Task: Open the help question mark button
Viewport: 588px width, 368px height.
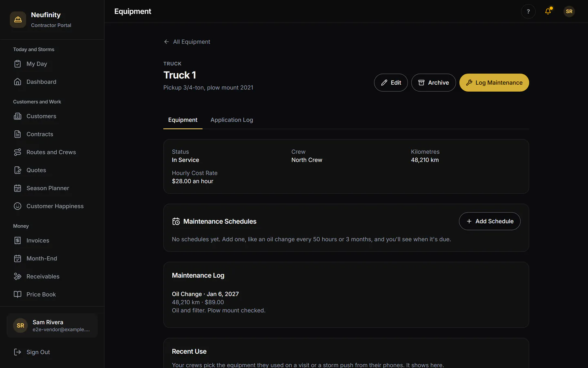Action: point(528,11)
